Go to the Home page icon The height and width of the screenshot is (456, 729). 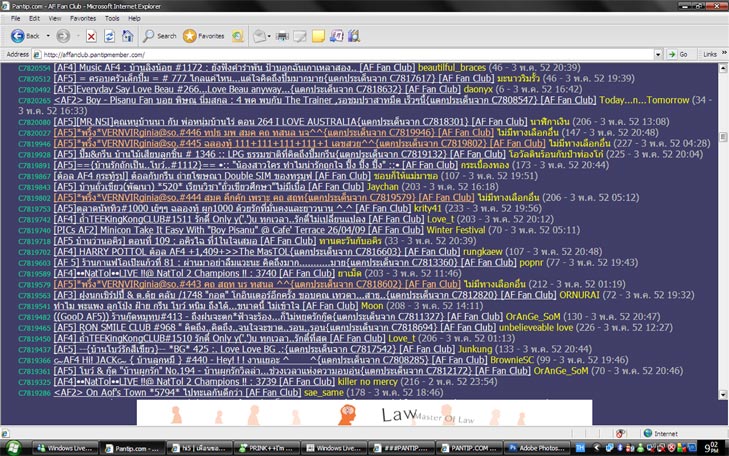[x=127, y=36]
